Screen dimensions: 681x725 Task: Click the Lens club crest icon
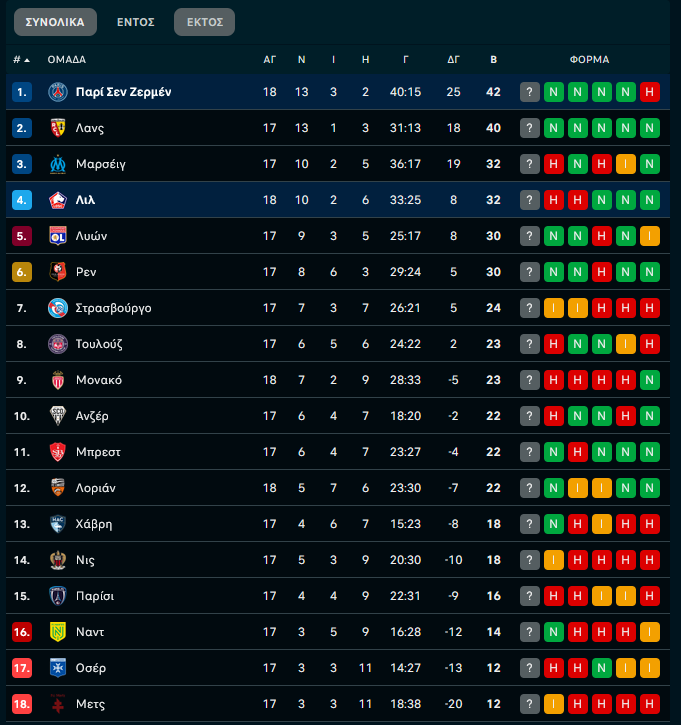click(x=57, y=128)
